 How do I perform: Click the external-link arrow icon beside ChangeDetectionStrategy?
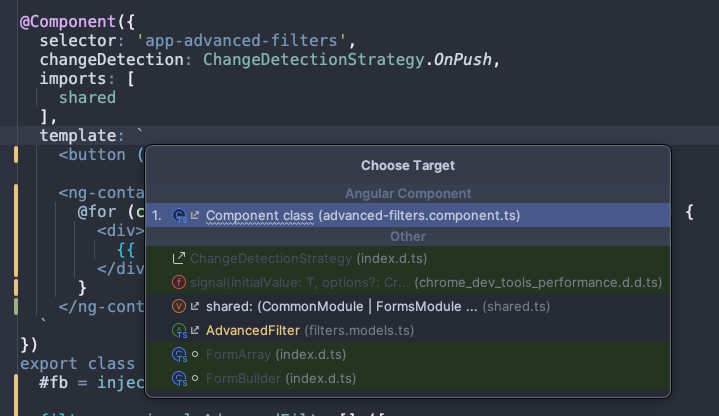pyautogui.click(x=178, y=258)
